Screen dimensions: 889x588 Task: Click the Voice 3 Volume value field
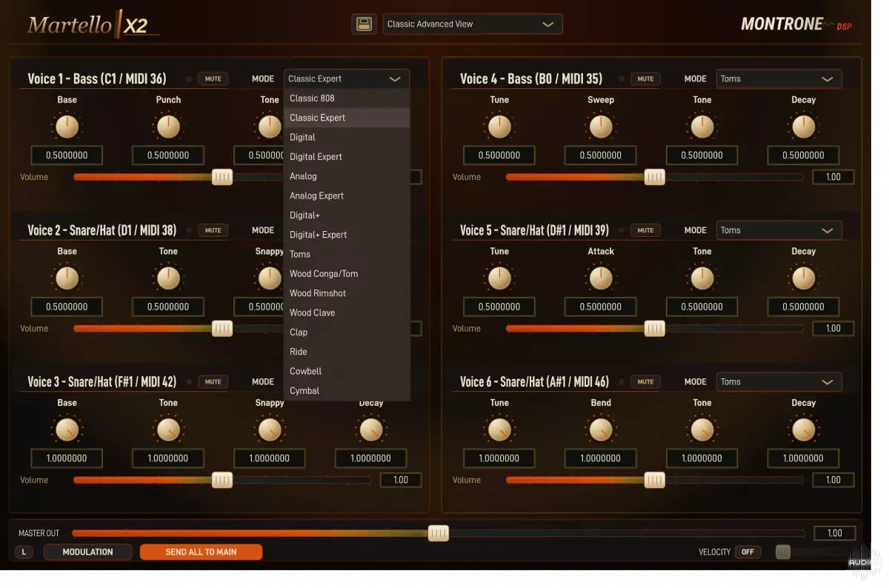click(401, 480)
